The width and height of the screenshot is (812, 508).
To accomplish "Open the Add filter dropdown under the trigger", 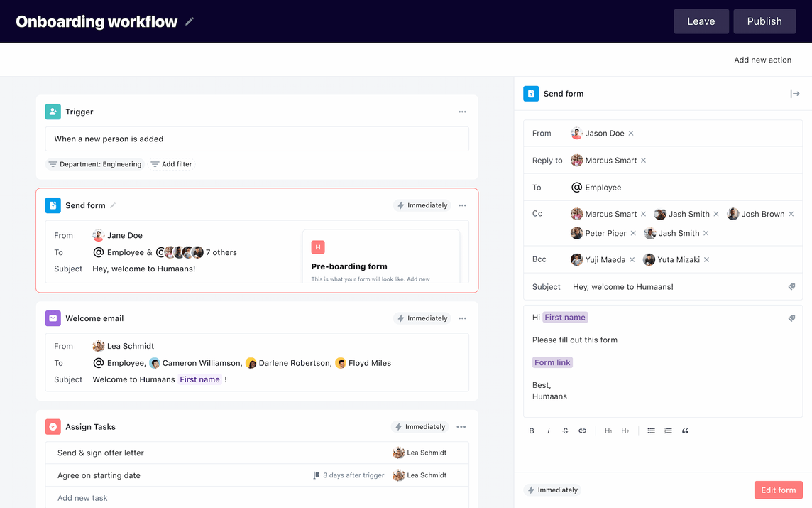I will pos(170,163).
